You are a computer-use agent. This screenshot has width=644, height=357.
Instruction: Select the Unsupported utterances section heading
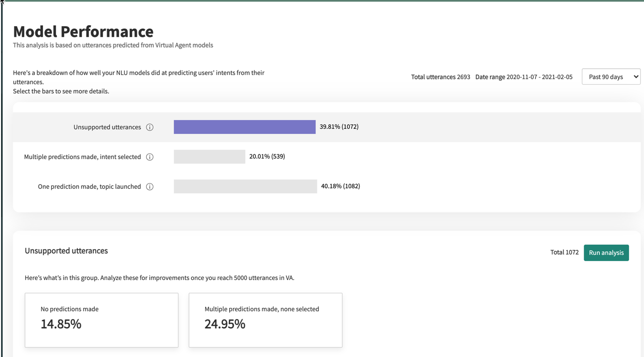pyautogui.click(x=66, y=251)
